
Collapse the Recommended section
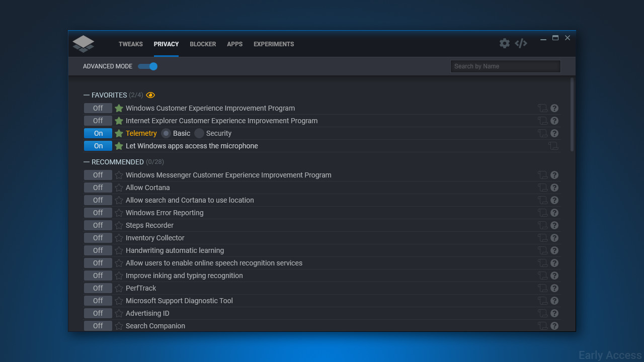click(87, 162)
